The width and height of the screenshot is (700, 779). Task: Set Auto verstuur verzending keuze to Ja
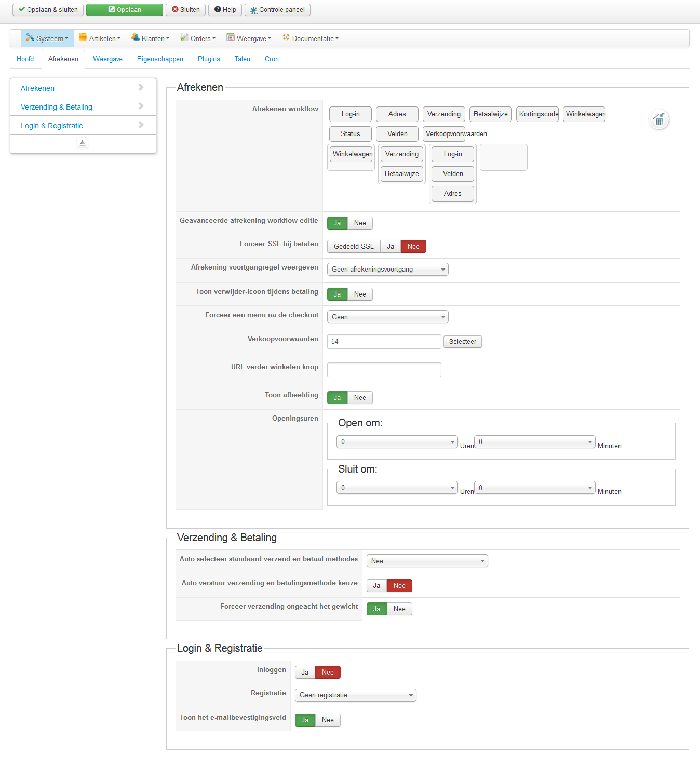click(x=376, y=586)
